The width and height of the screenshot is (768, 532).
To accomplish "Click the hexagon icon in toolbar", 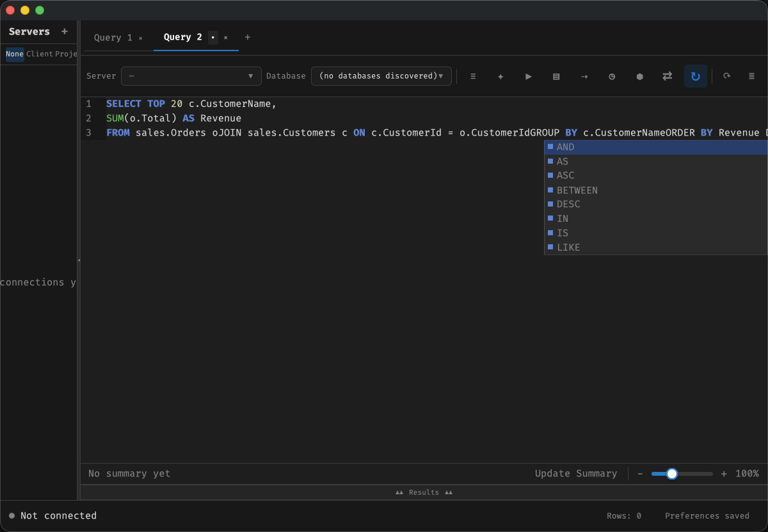I will tap(640, 76).
